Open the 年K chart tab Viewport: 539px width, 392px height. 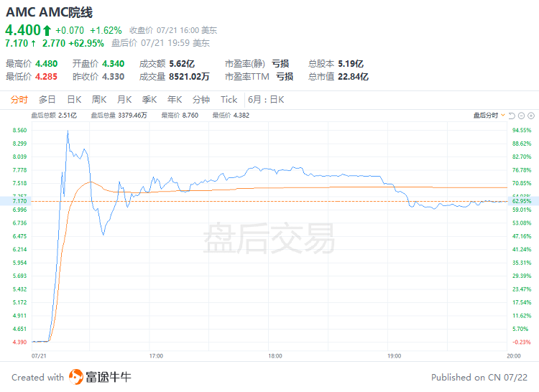175,100
